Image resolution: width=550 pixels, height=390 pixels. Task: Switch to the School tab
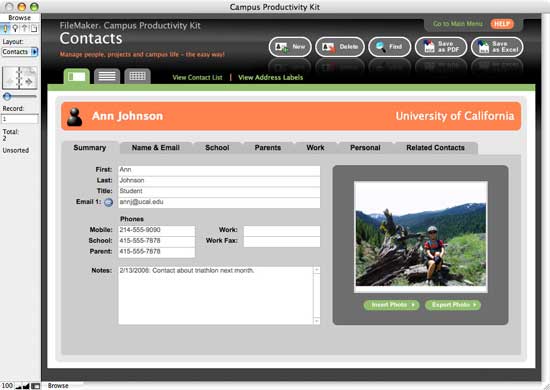click(x=217, y=148)
